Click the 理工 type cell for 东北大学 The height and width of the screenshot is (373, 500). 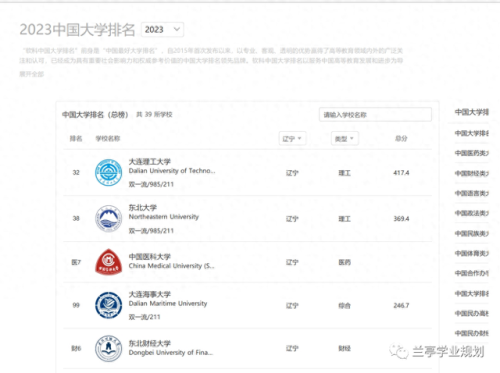click(344, 219)
